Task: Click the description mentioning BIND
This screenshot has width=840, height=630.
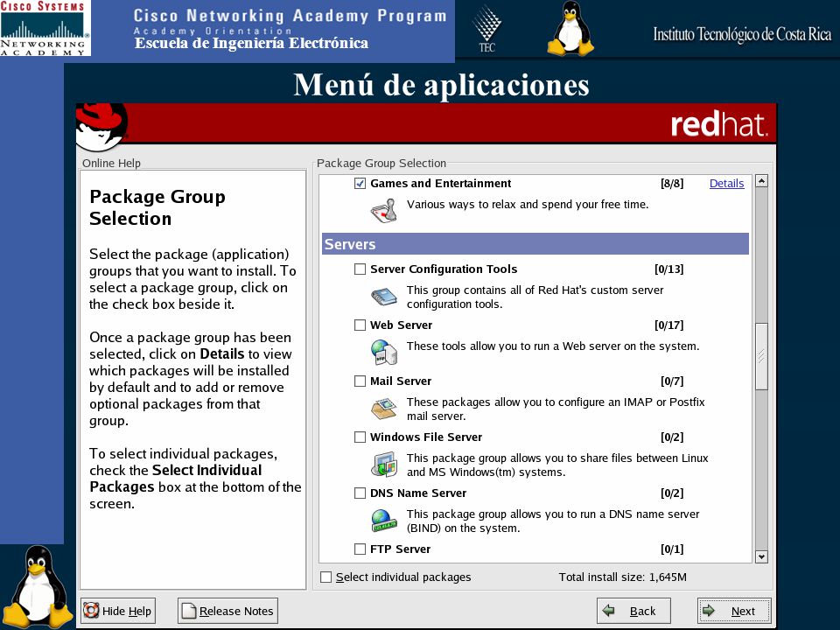Action: [x=553, y=521]
